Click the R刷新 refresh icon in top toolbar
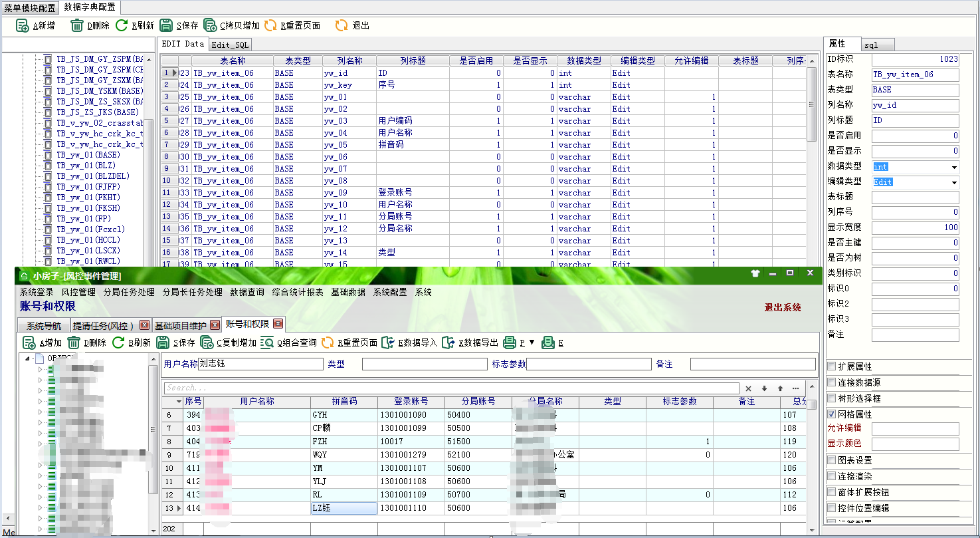The width and height of the screenshot is (980, 538). click(122, 26)
